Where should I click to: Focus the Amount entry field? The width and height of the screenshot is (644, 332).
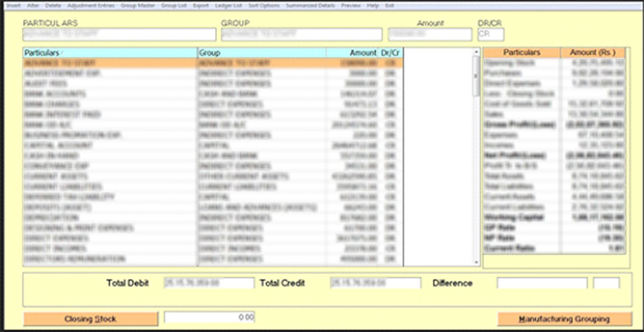click(430, 35)
